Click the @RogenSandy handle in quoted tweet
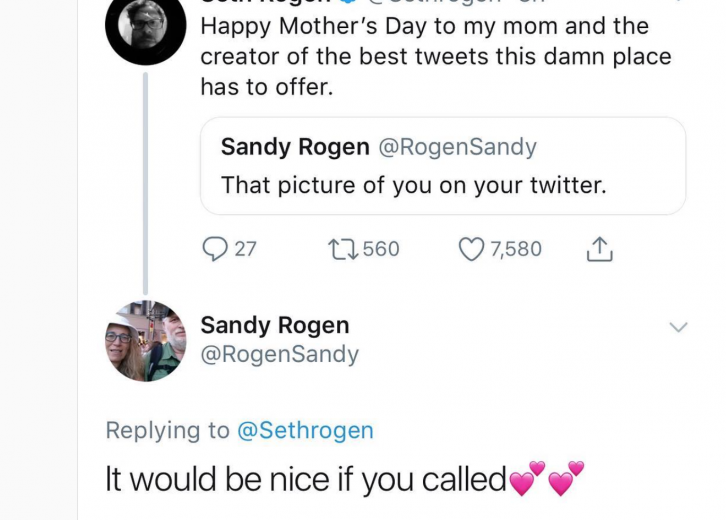The width and height of the screenshot is (726, 520). tap(457, 147)
